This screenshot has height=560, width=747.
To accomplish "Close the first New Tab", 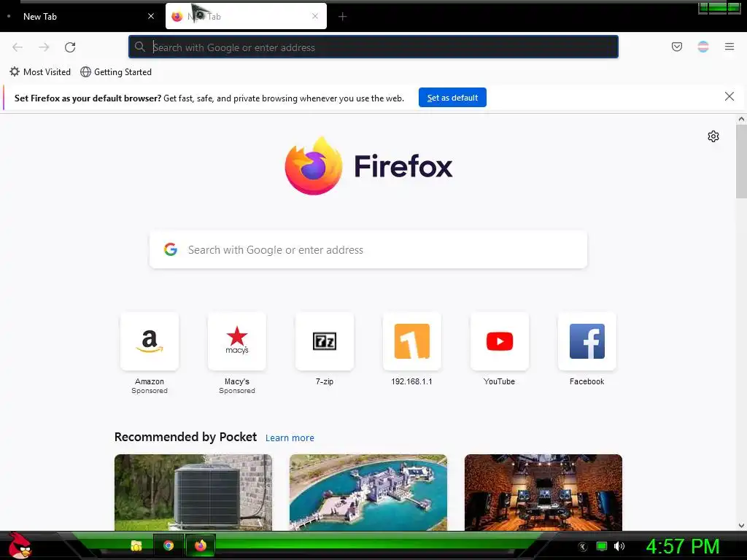I will pyautogui.click(x=151, y=16).
